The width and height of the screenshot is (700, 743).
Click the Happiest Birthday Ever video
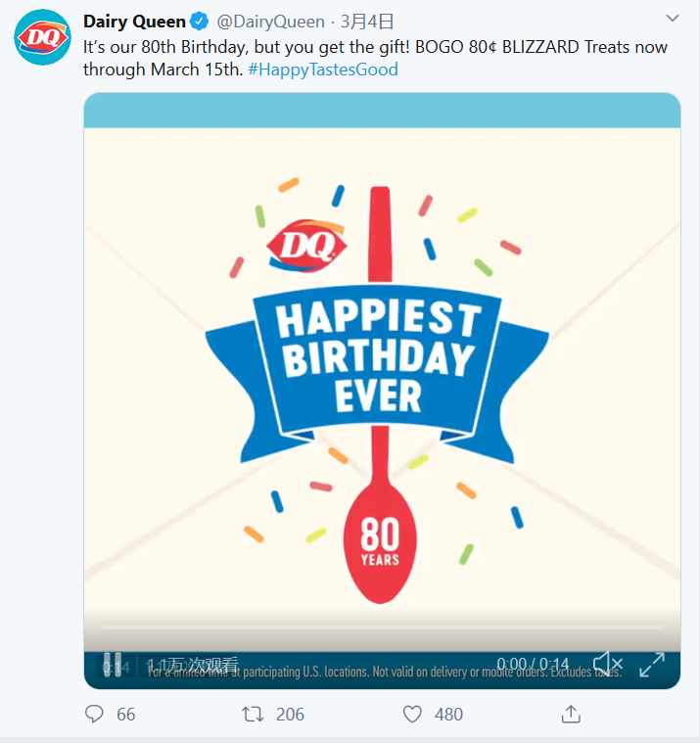pos(382,372)
